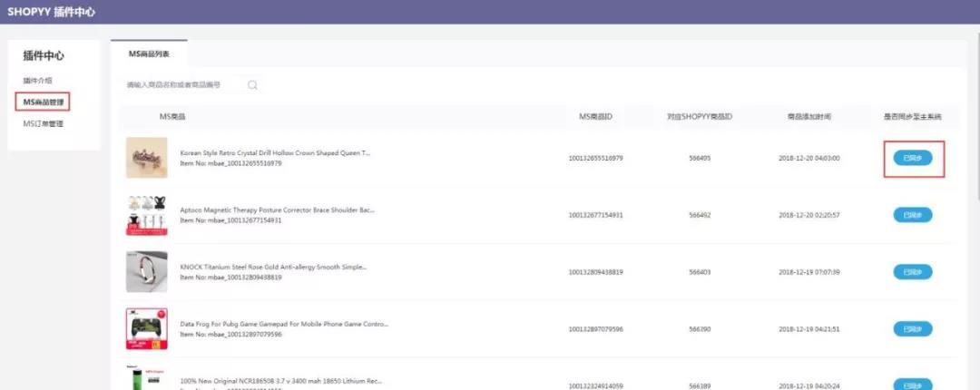Viewport: 980px width, 390px height.
Task: Click synced button for Aptoco Posture Corrector row
Action: click(913, 215)
